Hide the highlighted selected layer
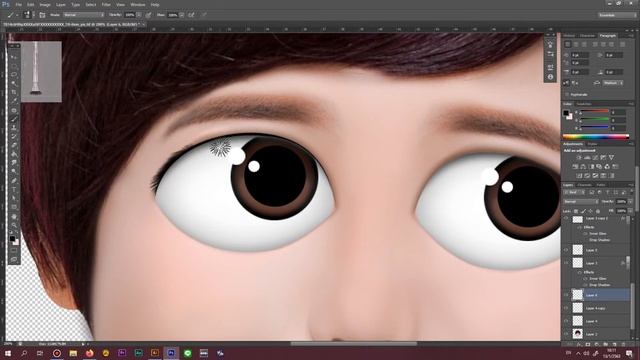This screenshot has height=360, width=640. [566, 295]
